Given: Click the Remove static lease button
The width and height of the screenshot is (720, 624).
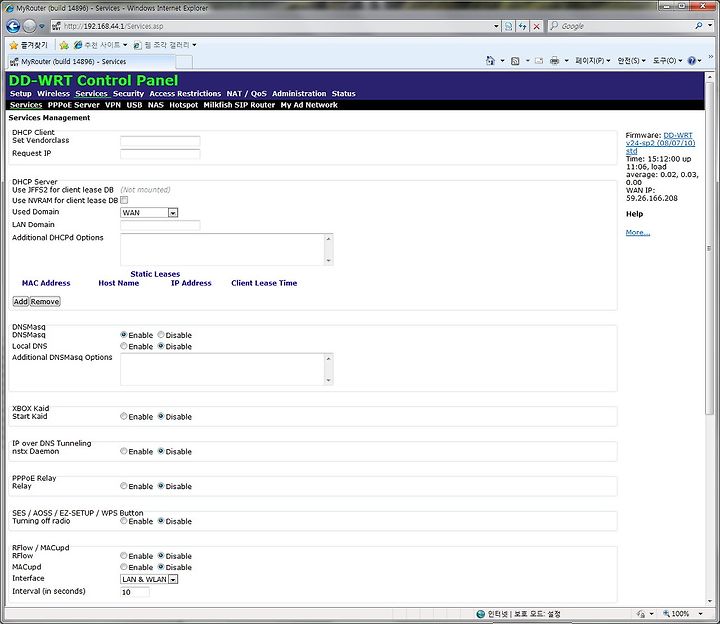Looking at the screenshot, I should (45, 302).
